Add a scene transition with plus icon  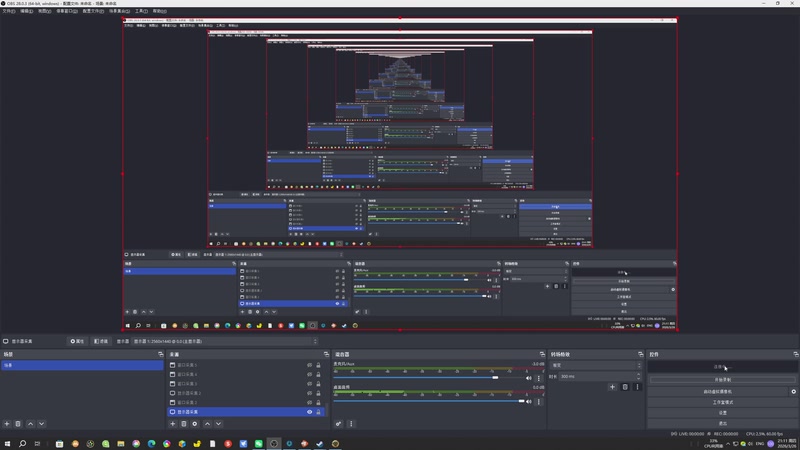point(612,387)
